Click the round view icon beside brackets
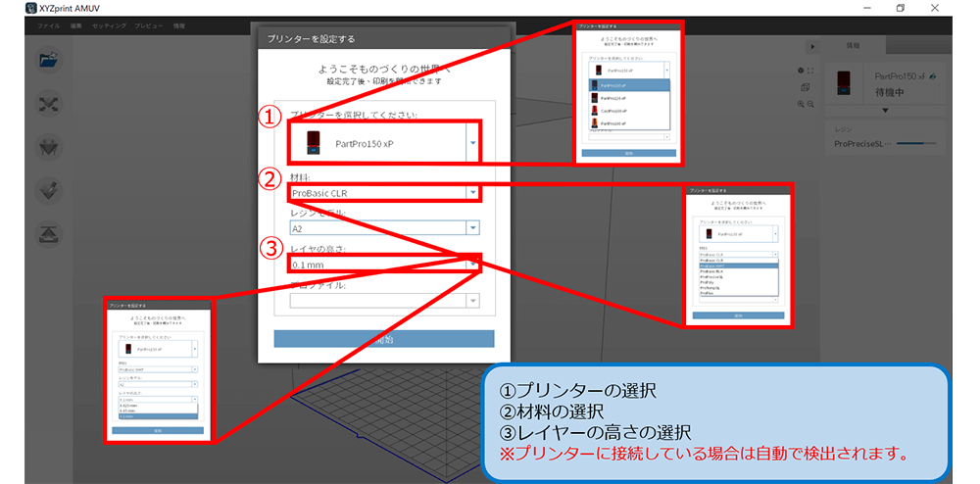 coord(801,71)
